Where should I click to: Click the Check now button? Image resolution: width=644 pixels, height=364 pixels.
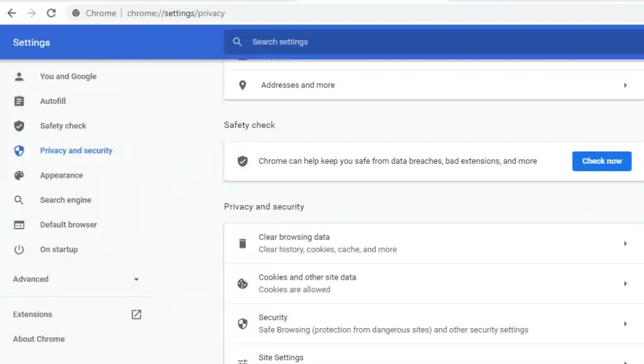[x=601, y=161]
